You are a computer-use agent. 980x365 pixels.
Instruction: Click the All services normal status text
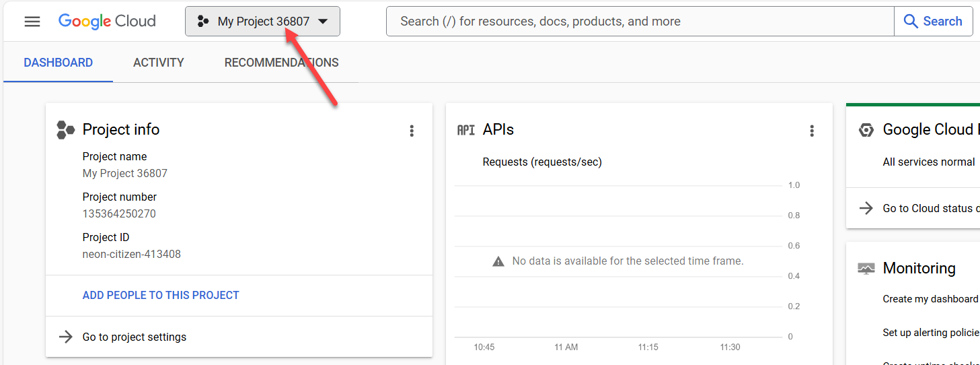click(929, 162)
